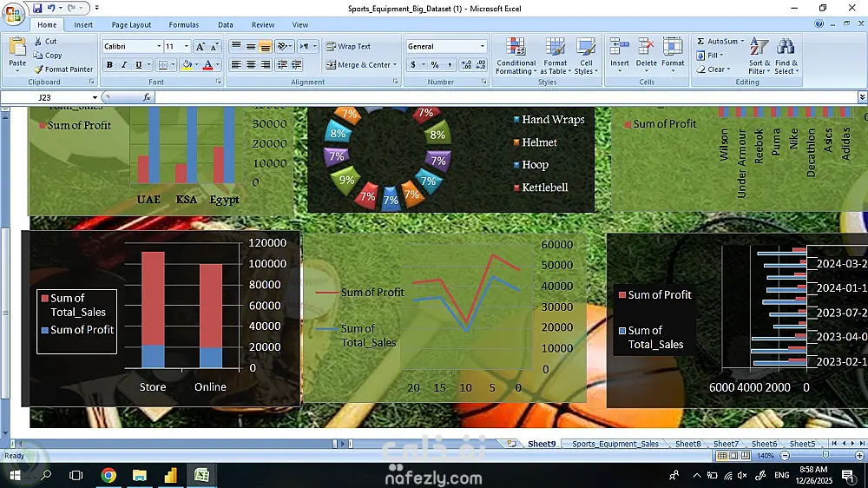Viewport: 868px width, 488px height.
Task: Activate the Format Painter brush
Action: (x=63, y=69)
